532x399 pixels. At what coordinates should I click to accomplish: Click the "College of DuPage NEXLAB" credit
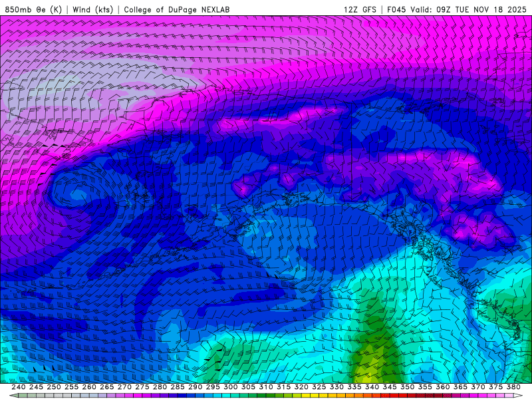177,9
